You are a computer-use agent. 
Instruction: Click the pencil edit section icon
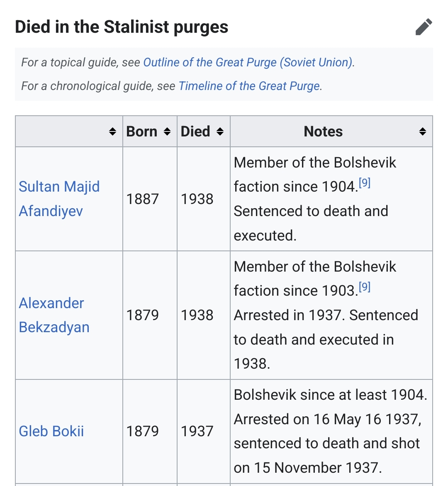[424, 27]
